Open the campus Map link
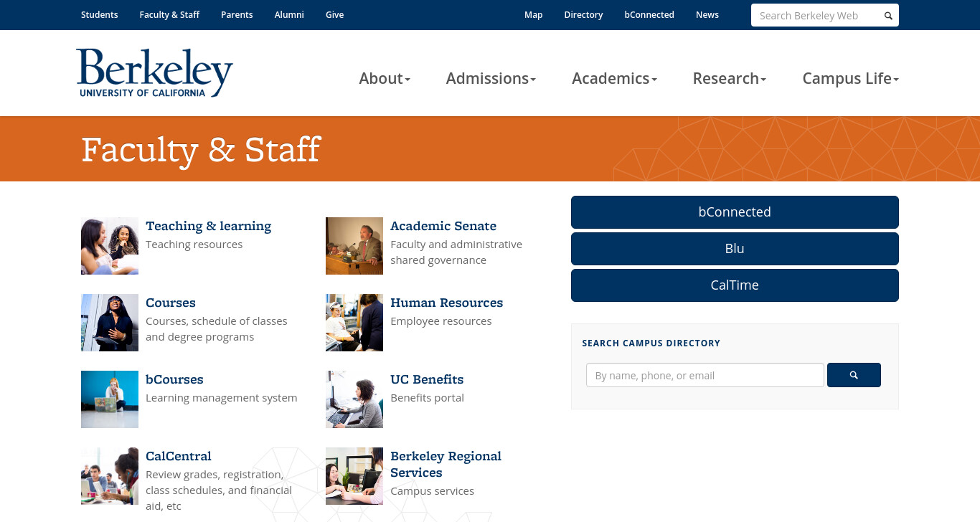The width and height of the screenshot is (980, 522). pyautogui.click(x=533, y=14)
